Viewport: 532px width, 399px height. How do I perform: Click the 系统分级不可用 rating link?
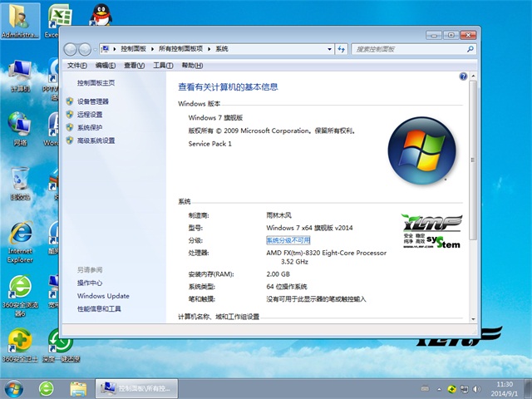(288, 240)
